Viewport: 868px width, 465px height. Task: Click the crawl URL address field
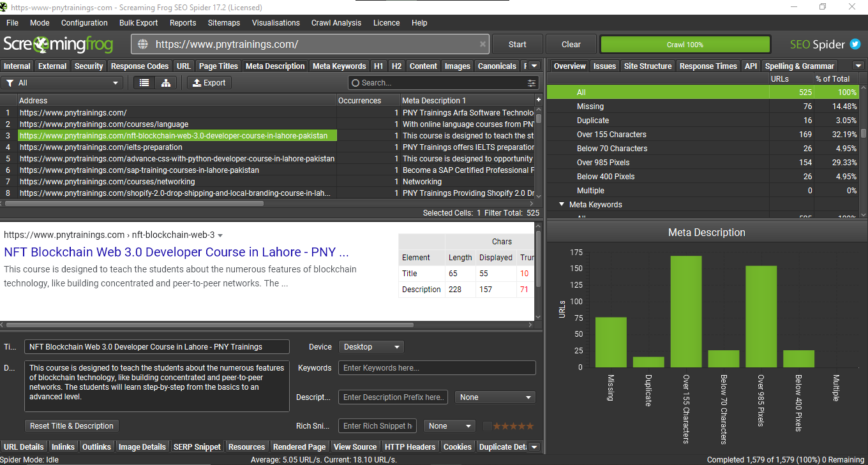point(311,45)
